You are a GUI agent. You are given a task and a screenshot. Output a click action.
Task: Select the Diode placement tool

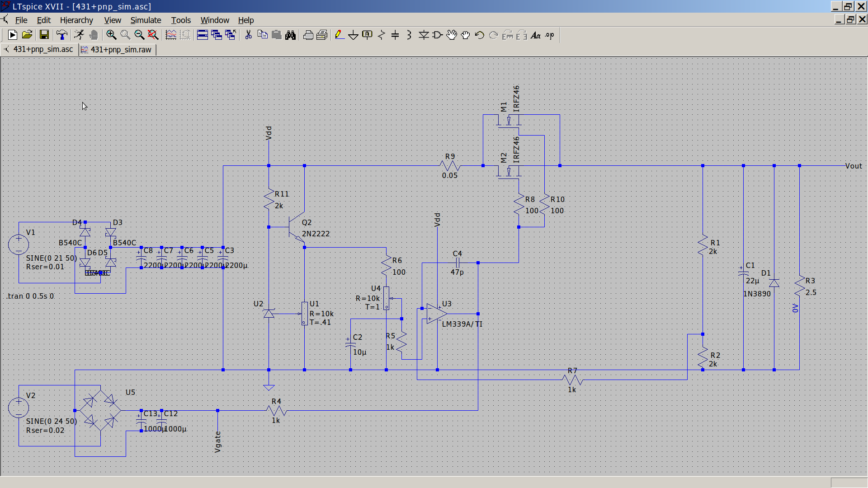tap(424, 35)
